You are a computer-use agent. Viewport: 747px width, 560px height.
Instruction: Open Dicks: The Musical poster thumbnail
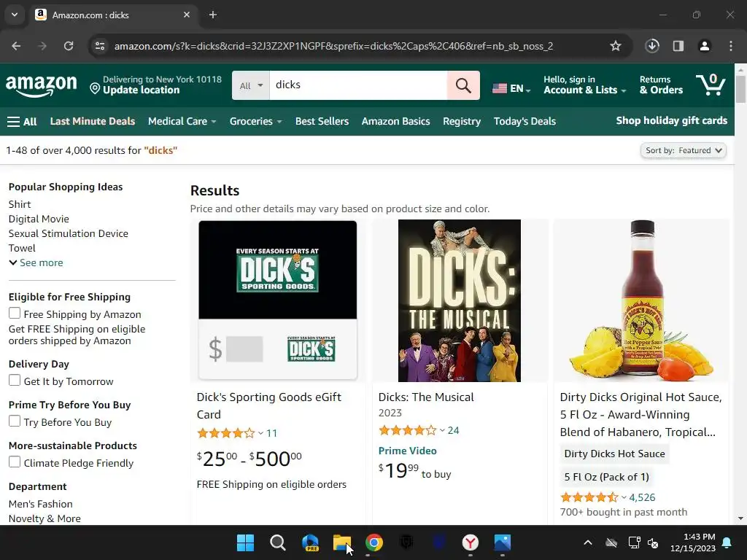coord(460,300)
